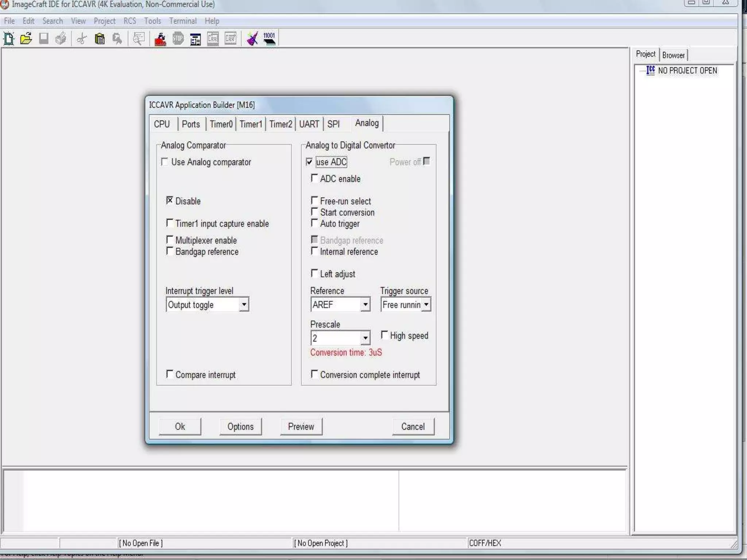Open the RCS menu
This screenshot has height=560, width=747.
(130, 21)
